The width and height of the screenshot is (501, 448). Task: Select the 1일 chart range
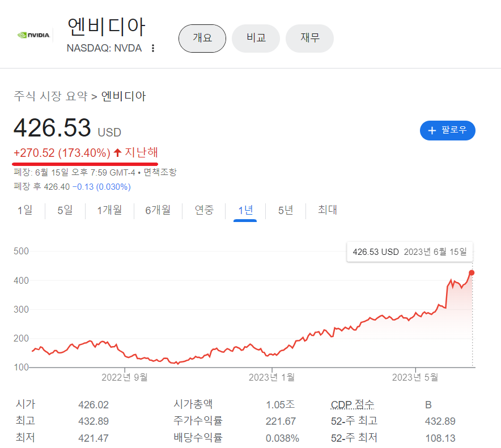tap(24, 210)
